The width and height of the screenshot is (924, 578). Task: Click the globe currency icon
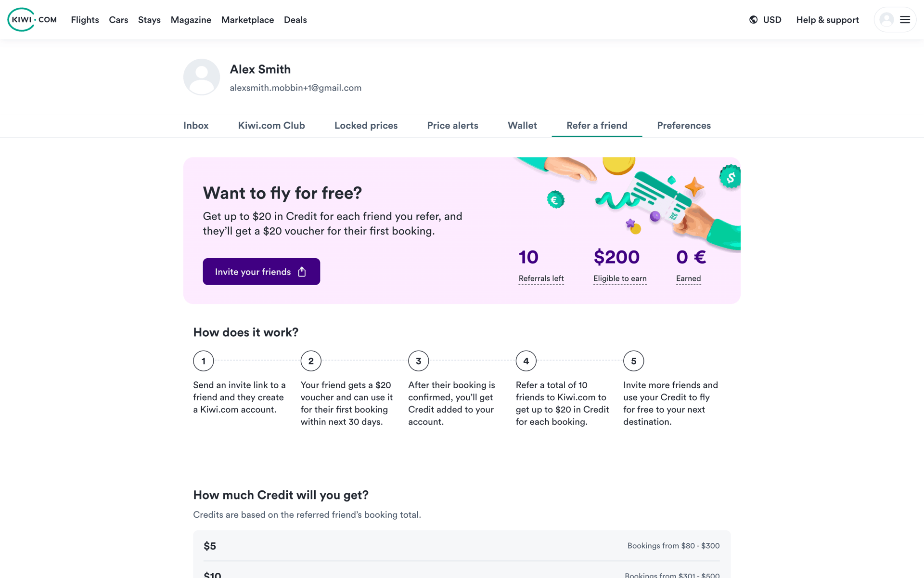(x=754, y=20)
